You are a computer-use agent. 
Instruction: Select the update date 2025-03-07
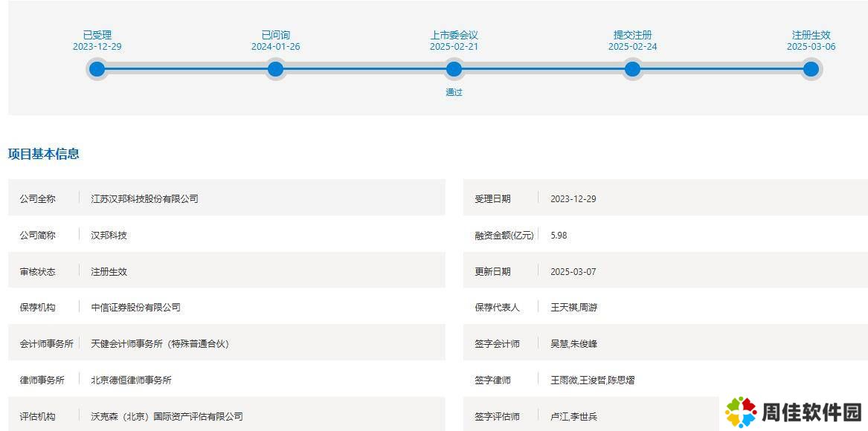click(x=573, y=272)
